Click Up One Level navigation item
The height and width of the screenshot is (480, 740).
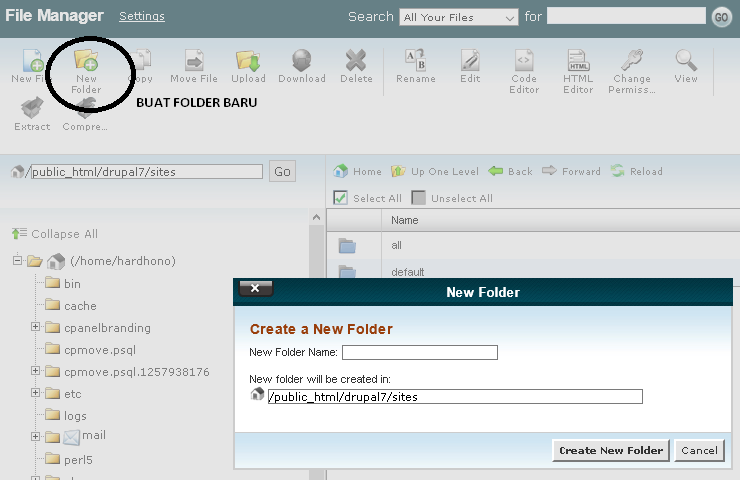(434, 171)
